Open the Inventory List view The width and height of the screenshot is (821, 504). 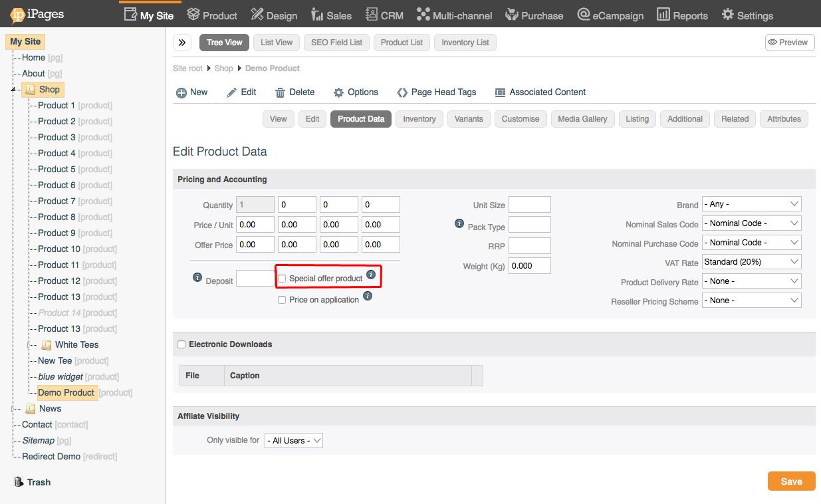tap(465, 43)
